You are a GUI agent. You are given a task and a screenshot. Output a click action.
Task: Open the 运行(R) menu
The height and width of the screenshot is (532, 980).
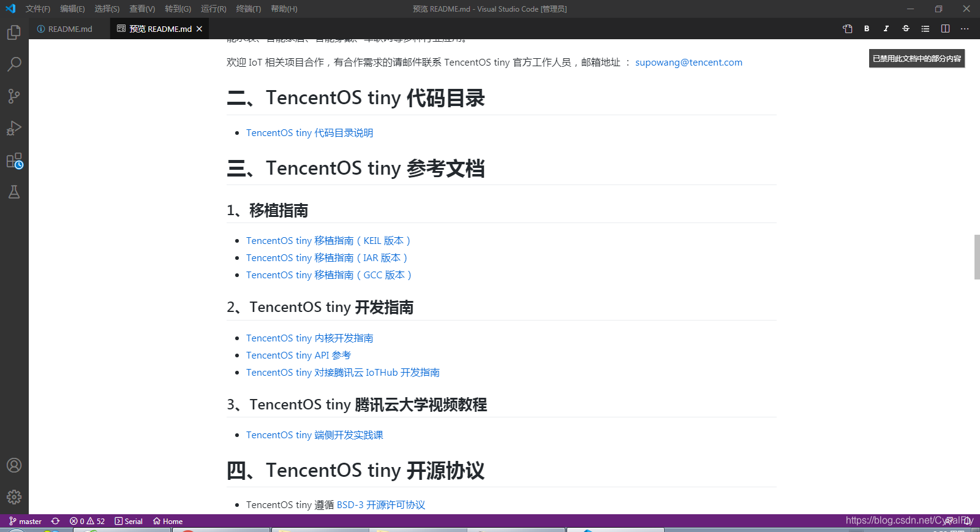[x=214, y=9]
